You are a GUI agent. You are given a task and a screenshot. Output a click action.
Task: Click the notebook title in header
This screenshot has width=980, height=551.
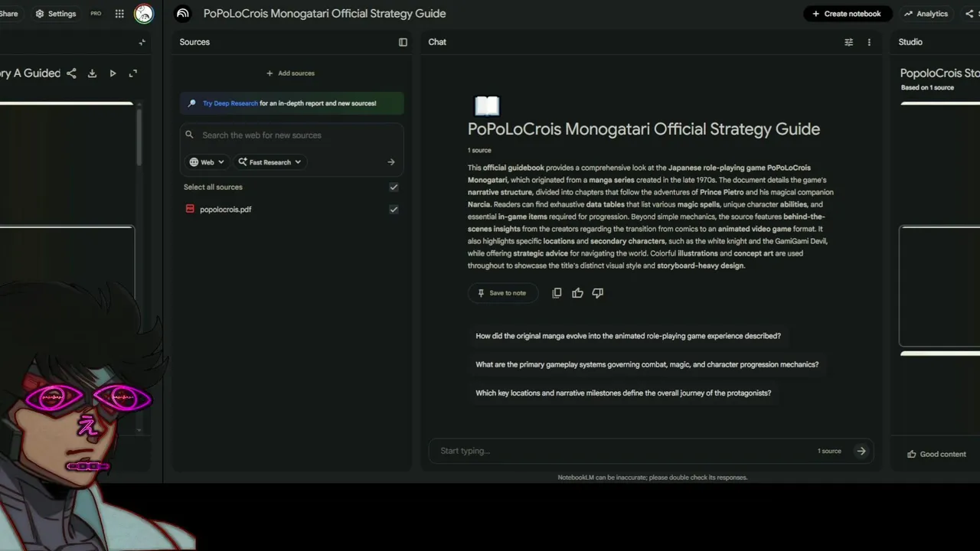pyautogui.click(x=325, y=13)
